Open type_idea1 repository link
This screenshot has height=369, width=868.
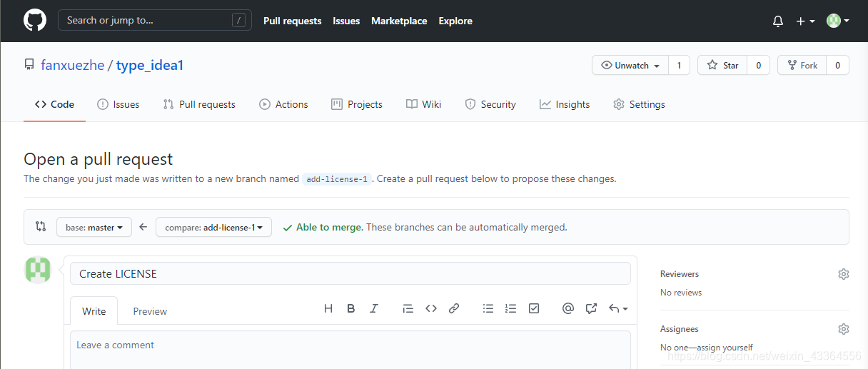150,65
